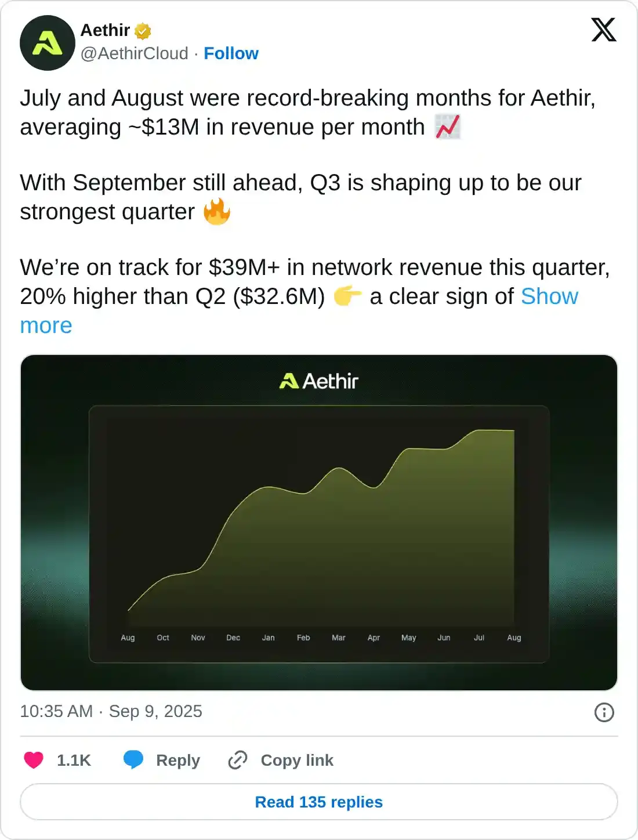Click the info icon next to the timestamp
The height and width of the screenshot is (840, 638).
(x=603, y=711)
